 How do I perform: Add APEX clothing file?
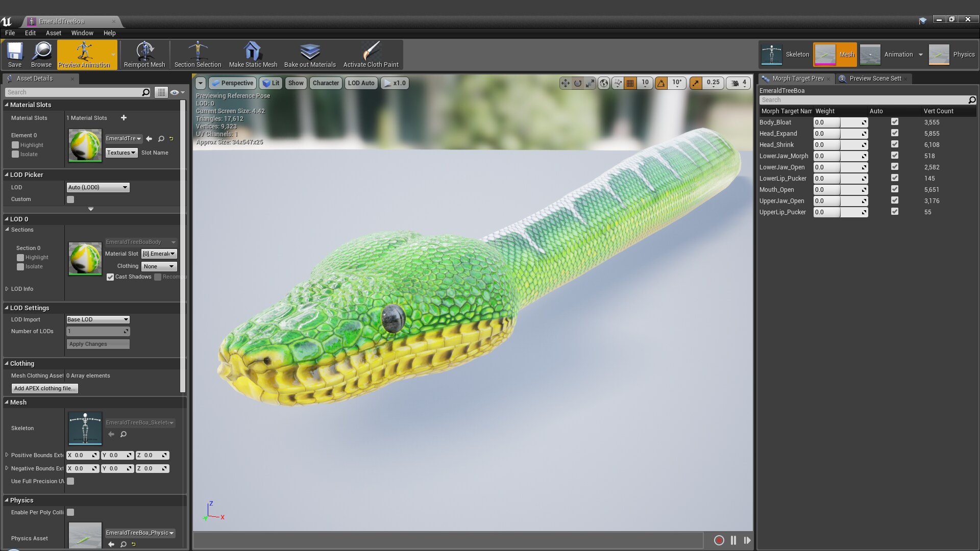click(x=44, y=388)
